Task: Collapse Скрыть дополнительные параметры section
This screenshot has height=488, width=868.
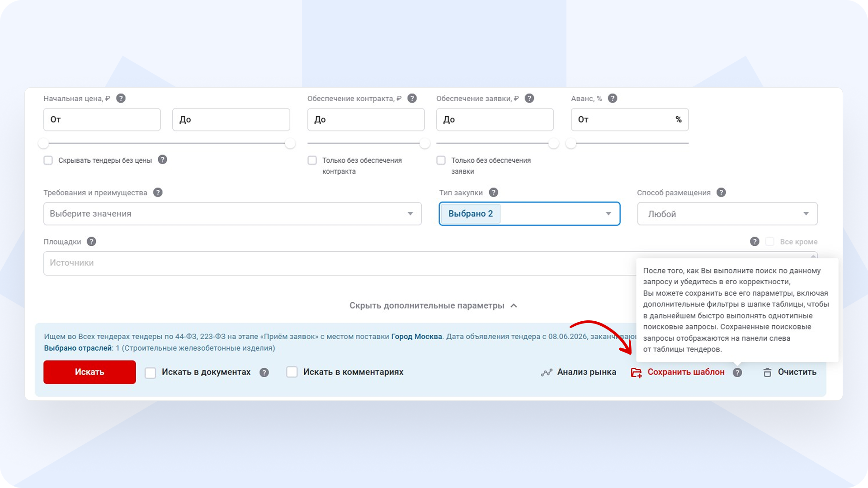Action: click(433, 306)
